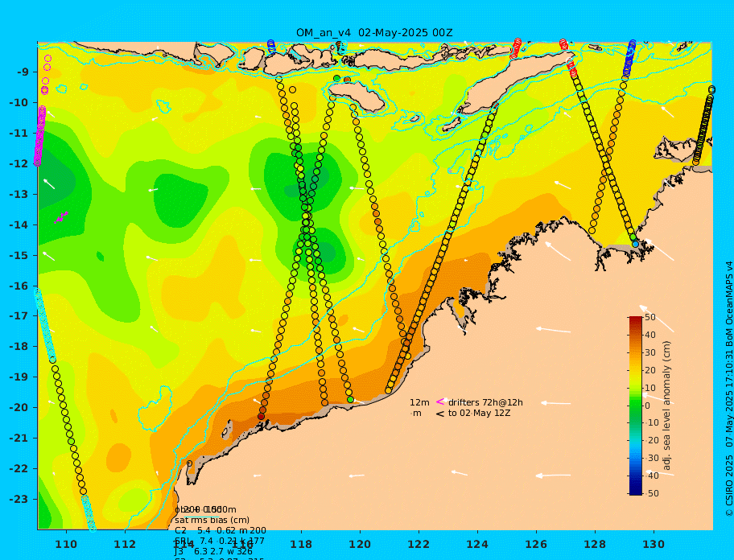
Task: Click the longitude label 128
Action: [x=595, y=544]
